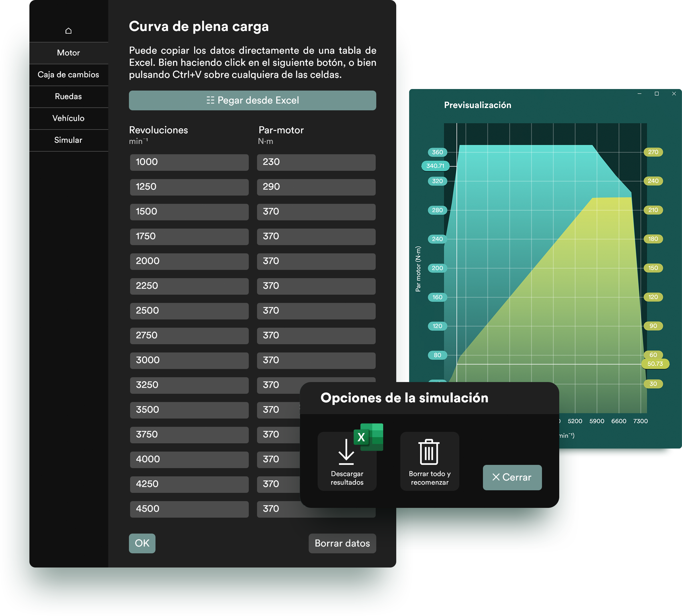682x616 pixels.
Task: Focus the 2750 revolutions field
Action: click(x=190, y=336)
